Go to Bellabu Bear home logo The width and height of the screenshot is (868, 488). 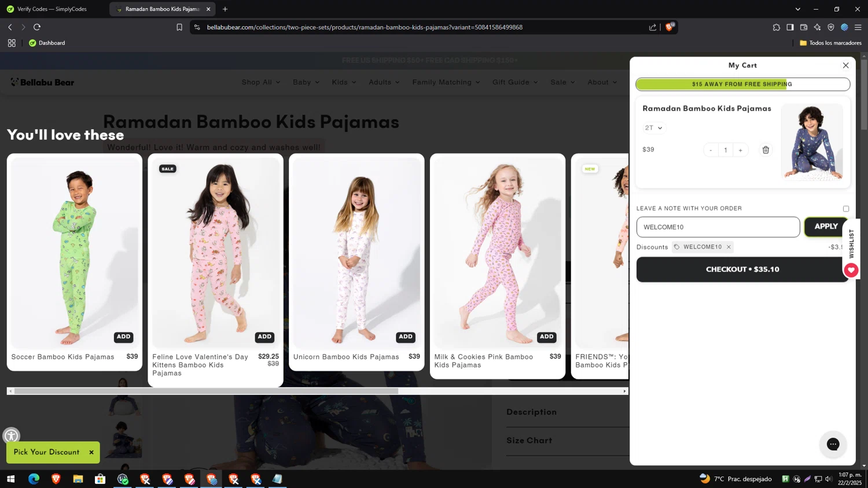[42, 82]
